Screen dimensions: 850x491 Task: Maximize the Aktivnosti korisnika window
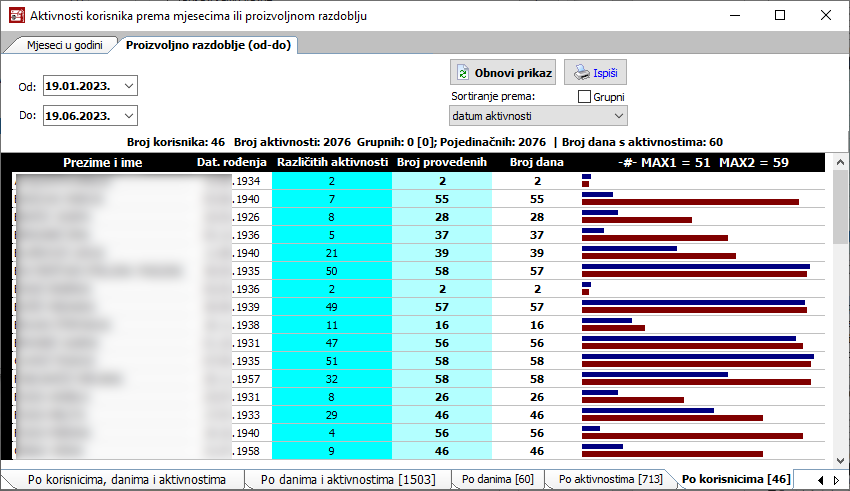[x=780, y=15]
